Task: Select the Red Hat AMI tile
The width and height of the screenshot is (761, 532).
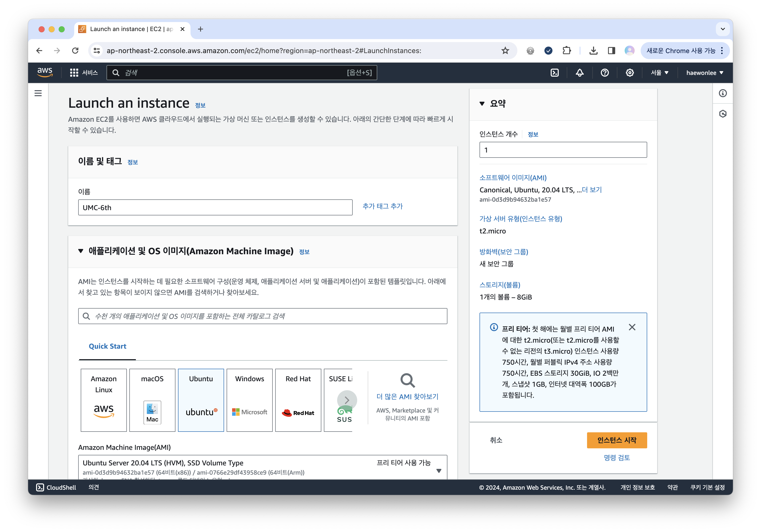Action: tap(298, 400)
